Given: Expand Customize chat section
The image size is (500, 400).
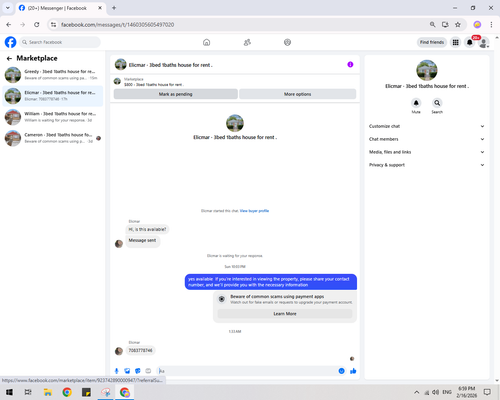Looking at the screenshot, I should [x=426, y=126].
